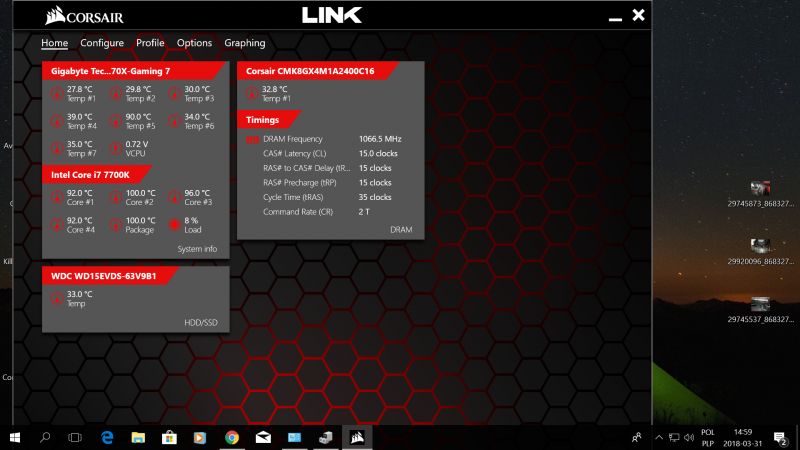Viewport: 800px width, 450px height.
Task: Click the CAS# Latency (CL) row
Action: (330, 154)
